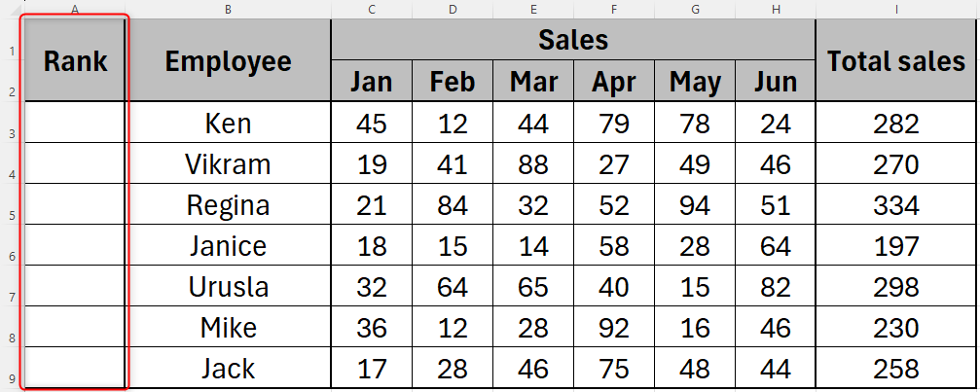Click Ken's empty Rank cell
The height and width of the screenshot is (392, 980).
click(75, 125)
